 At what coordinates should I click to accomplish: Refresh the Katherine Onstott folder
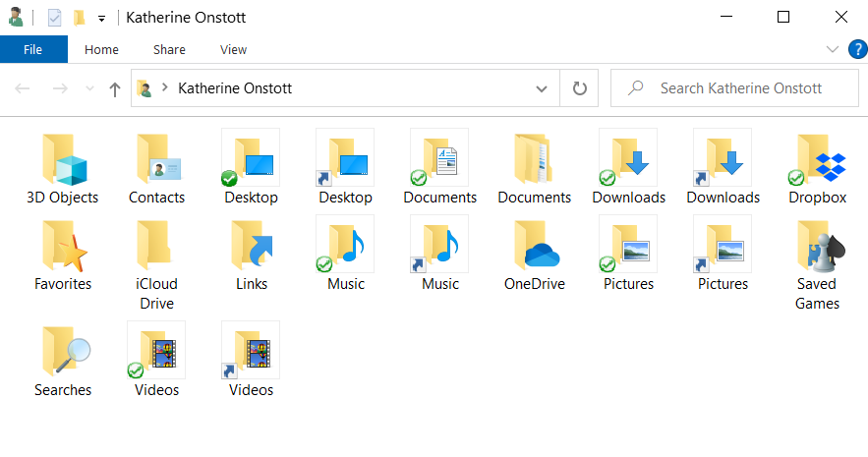tap(579, 88)
